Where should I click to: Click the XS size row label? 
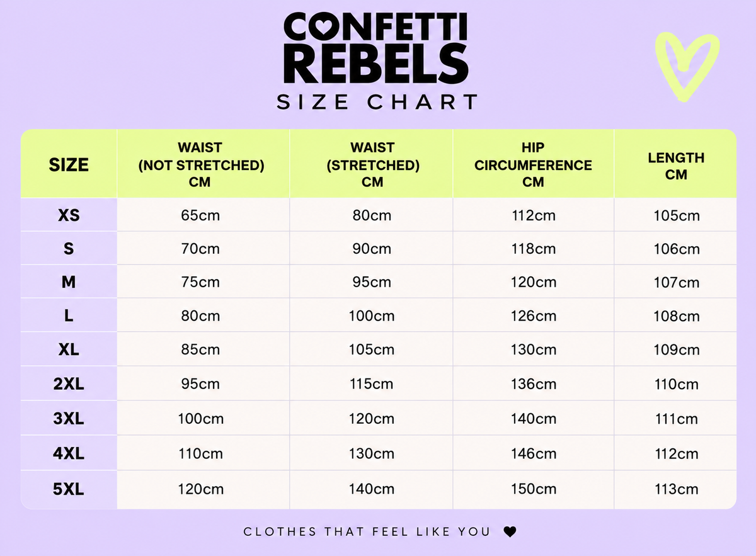click(x=69, y=215)
